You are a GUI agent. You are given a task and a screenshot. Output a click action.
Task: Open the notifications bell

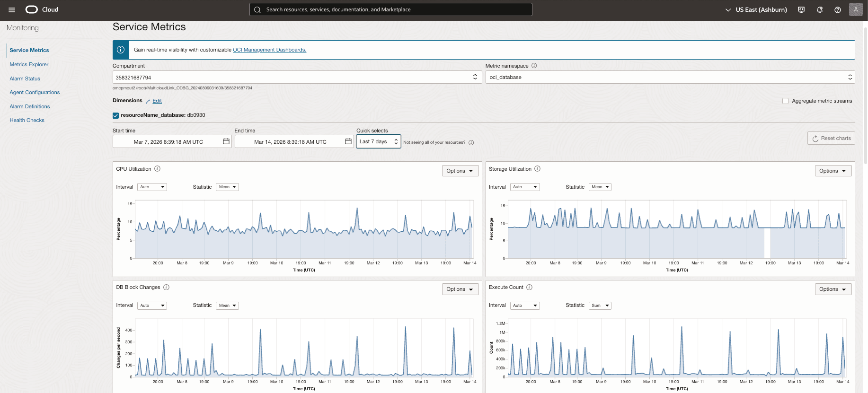pos(820,9)
